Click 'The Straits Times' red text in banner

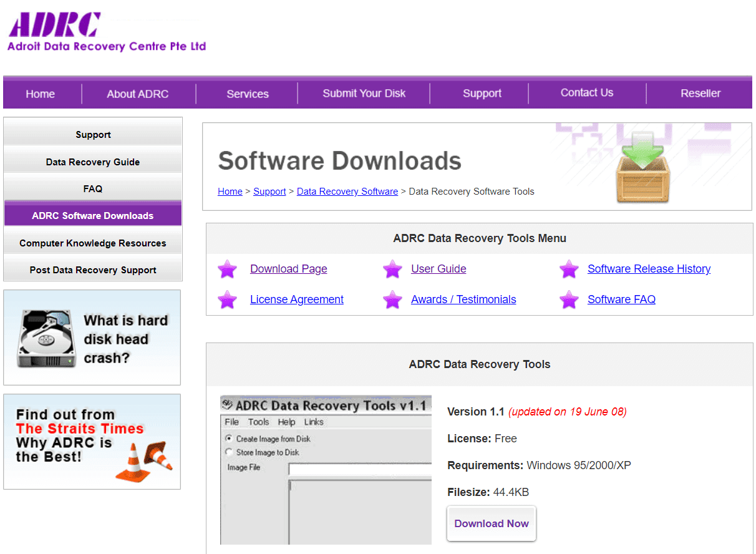pyautogui.click(x=80, y=429)
